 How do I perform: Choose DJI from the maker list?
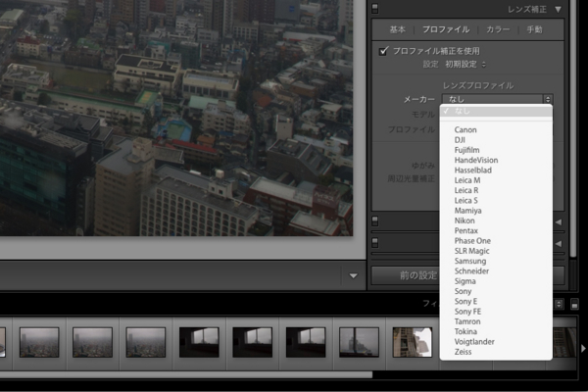click(x=496, y=140)
